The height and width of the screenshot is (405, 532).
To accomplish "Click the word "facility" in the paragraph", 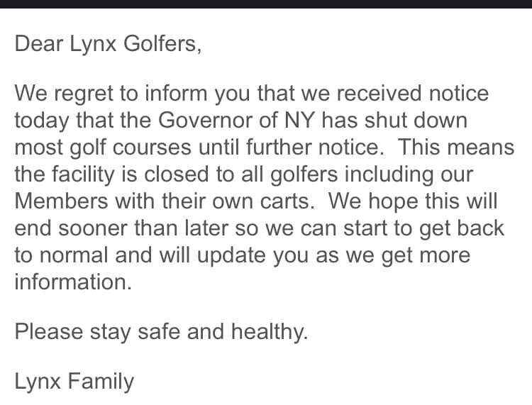I will point(83,175).
